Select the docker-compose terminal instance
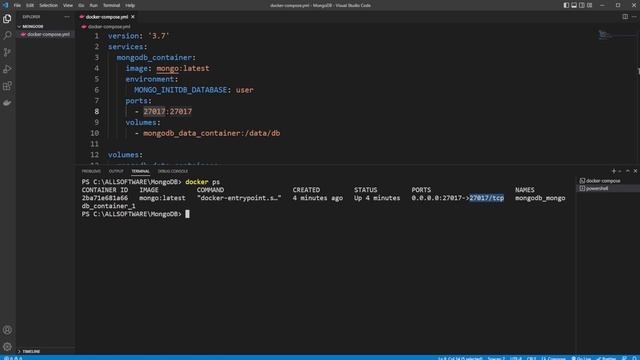Viewport: 640px width, 360px height. (607, 180)
